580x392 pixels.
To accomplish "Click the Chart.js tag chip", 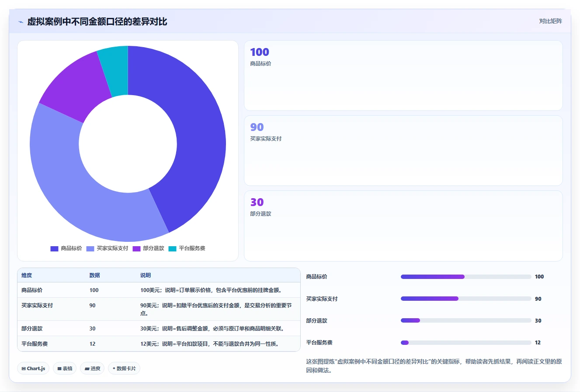I will coord(33,368).
